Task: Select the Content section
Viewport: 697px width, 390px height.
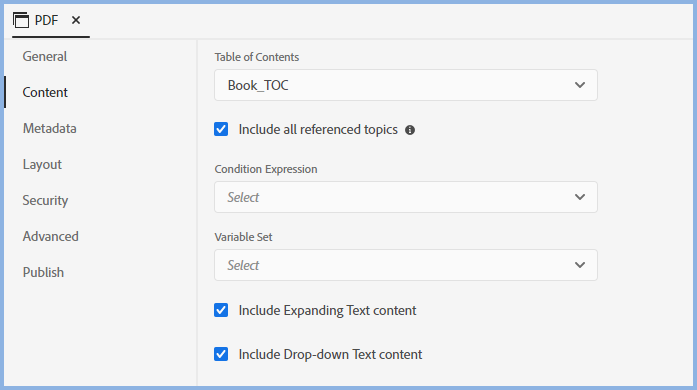Action: pos(45,92)
